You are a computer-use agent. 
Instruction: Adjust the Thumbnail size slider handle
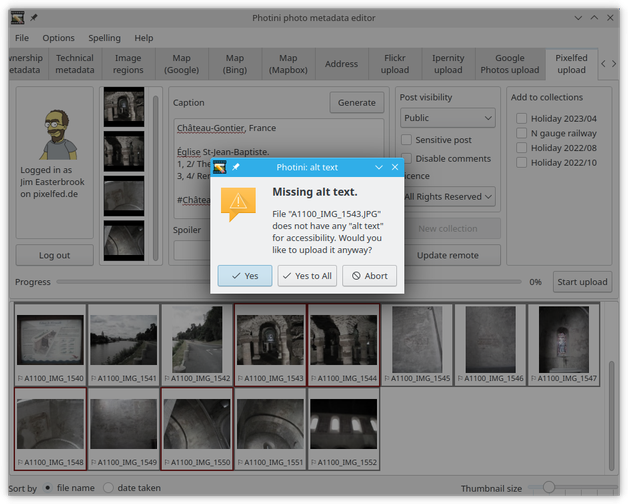(x=549, y=487)
